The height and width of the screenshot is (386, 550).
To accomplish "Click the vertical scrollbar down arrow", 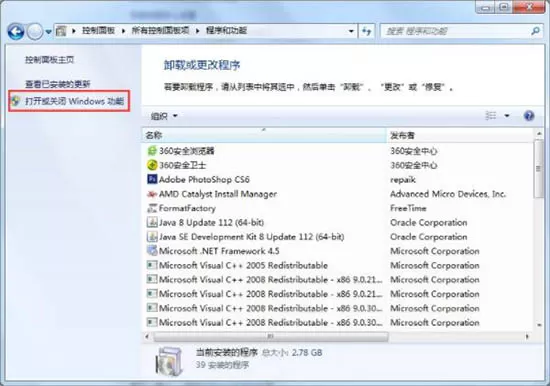I will pyautogui.click(x=539, y=325).
